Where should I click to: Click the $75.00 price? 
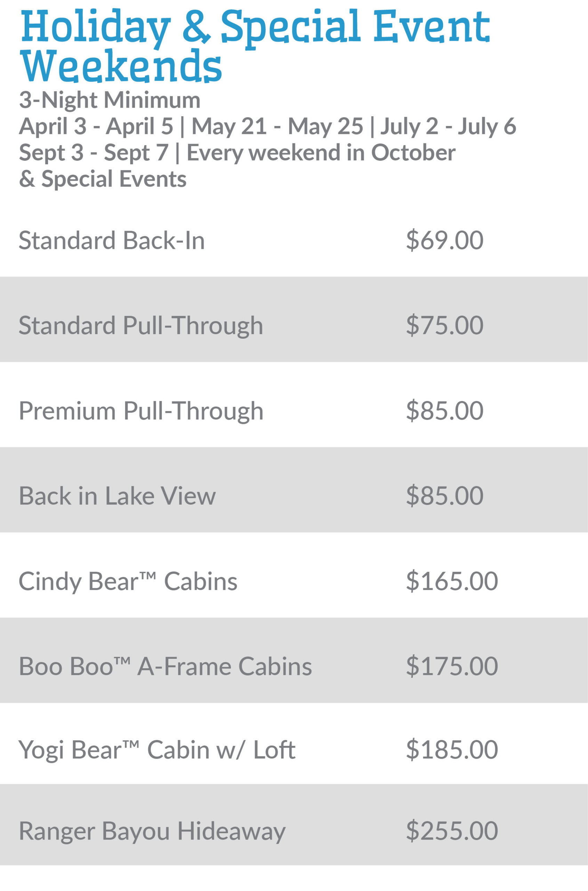click(445, 325)
